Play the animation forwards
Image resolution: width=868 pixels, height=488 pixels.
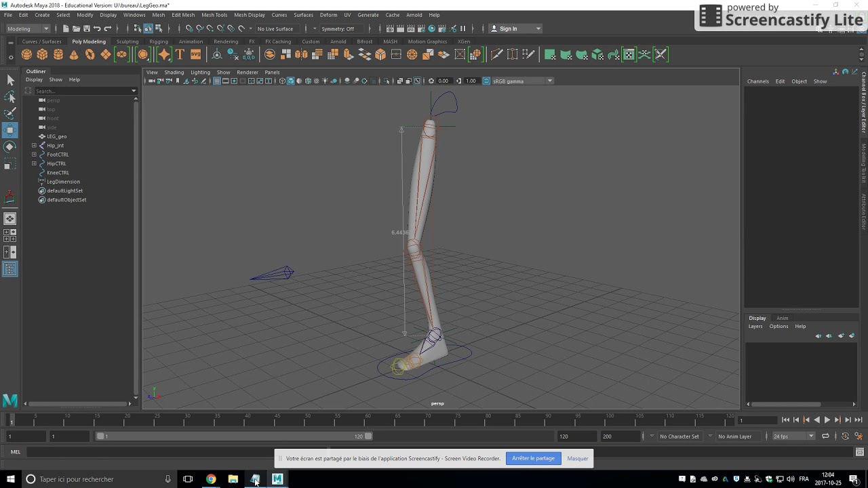(827, 420)
